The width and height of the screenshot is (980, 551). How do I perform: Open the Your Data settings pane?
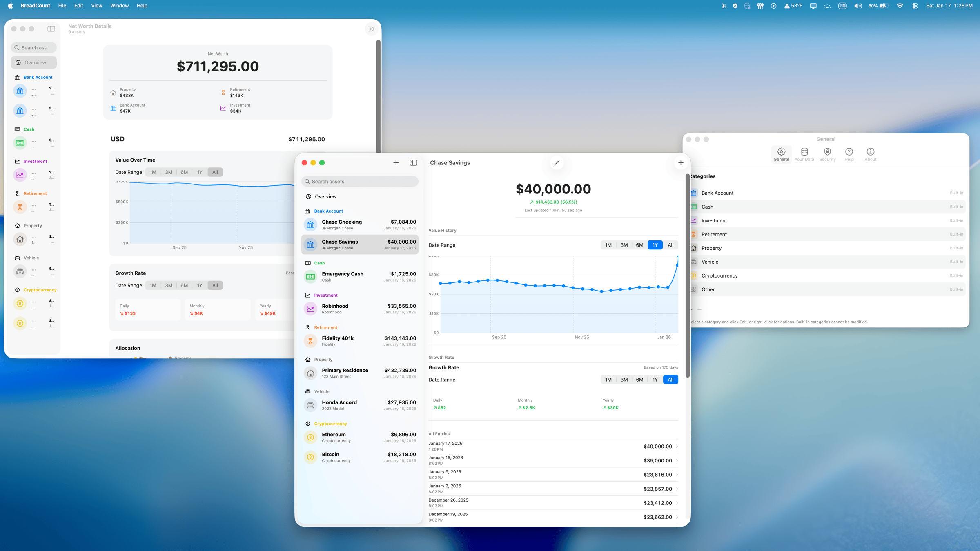804,154
